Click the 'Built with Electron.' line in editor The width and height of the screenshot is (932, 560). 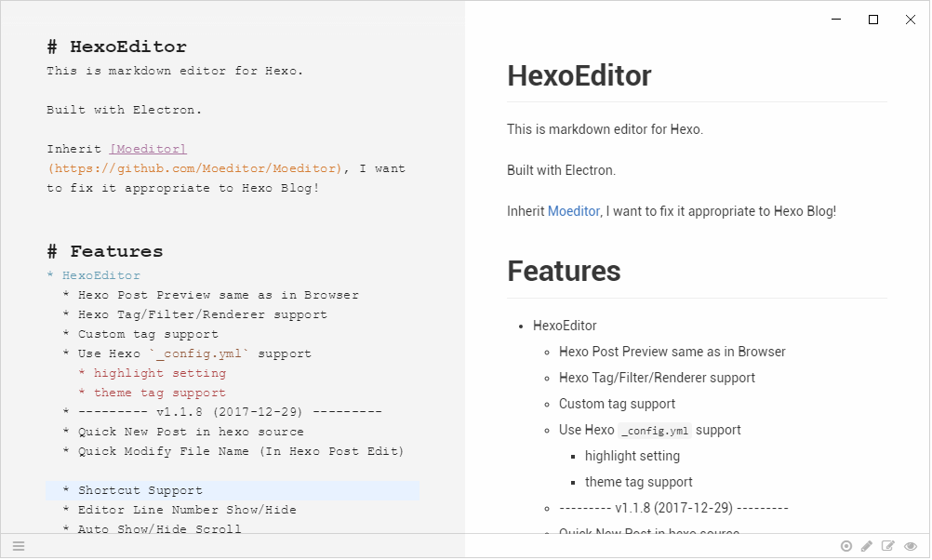(x=125, y=110)
